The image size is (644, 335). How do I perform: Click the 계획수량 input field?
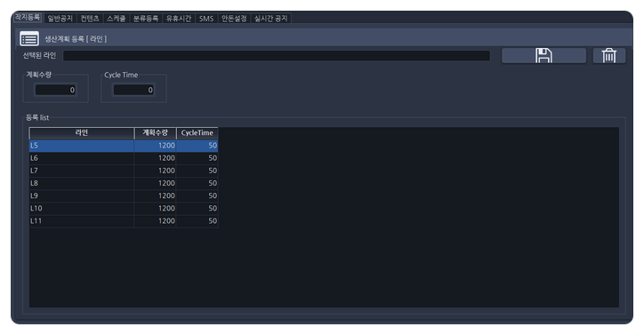[x=55, y=90]
